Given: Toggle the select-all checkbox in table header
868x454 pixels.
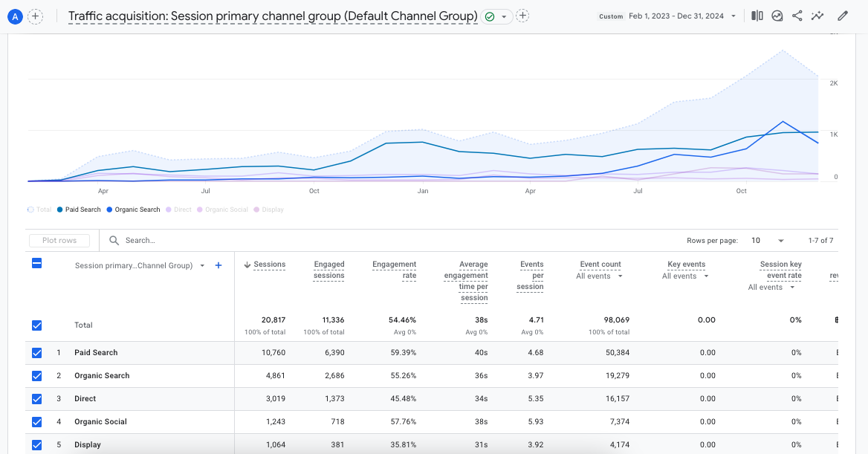Looking at the screenshot, I should [x=37, y=263].
